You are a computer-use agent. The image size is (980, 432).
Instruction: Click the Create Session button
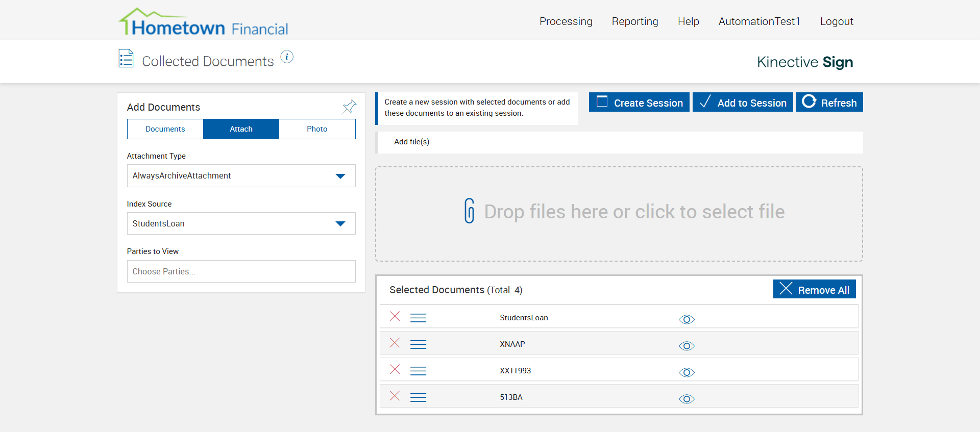click(x=639, y=103)
